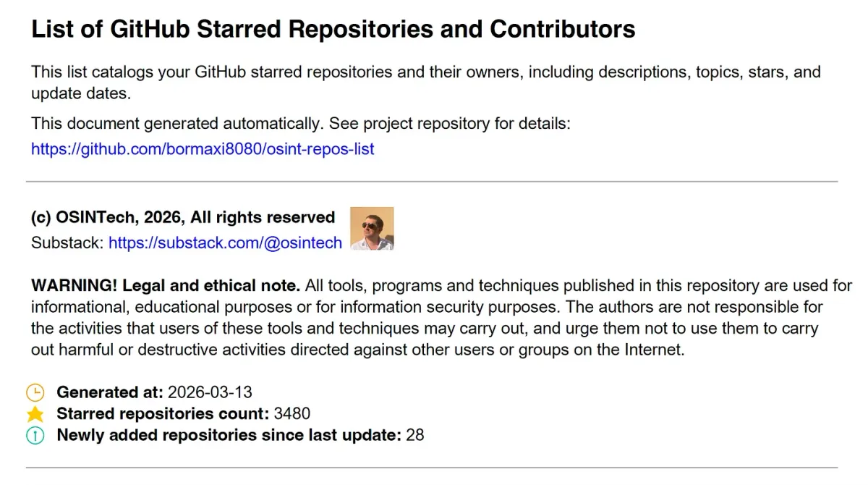Click the bold 'Generated at:' label

tap(110, 392)
